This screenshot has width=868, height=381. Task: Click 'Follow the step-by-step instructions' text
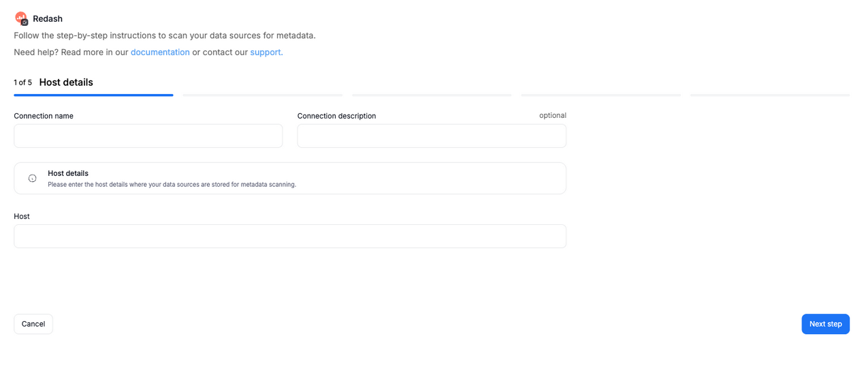point(165,35)
